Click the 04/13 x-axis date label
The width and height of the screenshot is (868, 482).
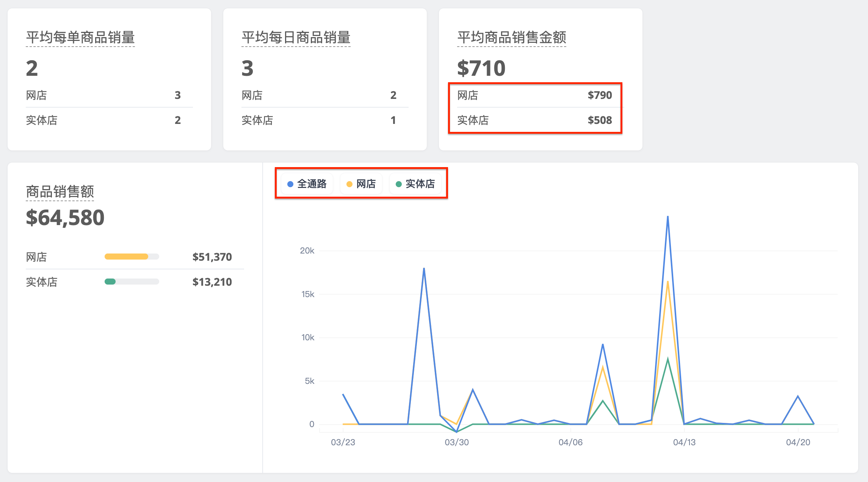click(x=684, y=442)
